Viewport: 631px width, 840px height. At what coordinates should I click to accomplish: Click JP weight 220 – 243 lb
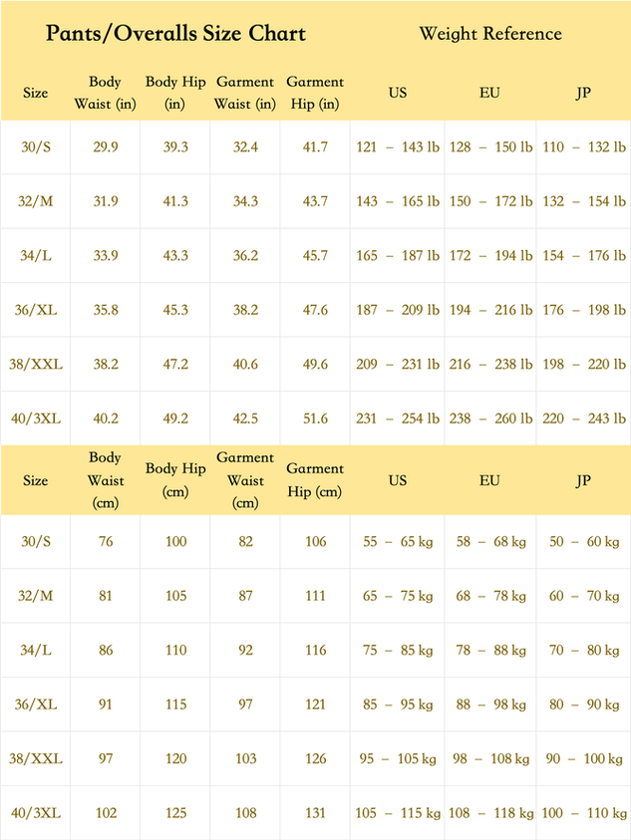(x=584, y=419)
